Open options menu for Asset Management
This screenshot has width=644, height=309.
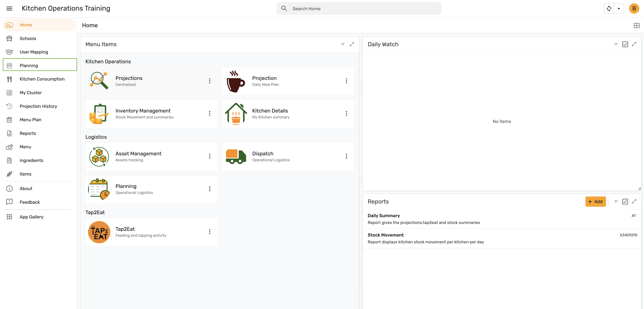209,156
